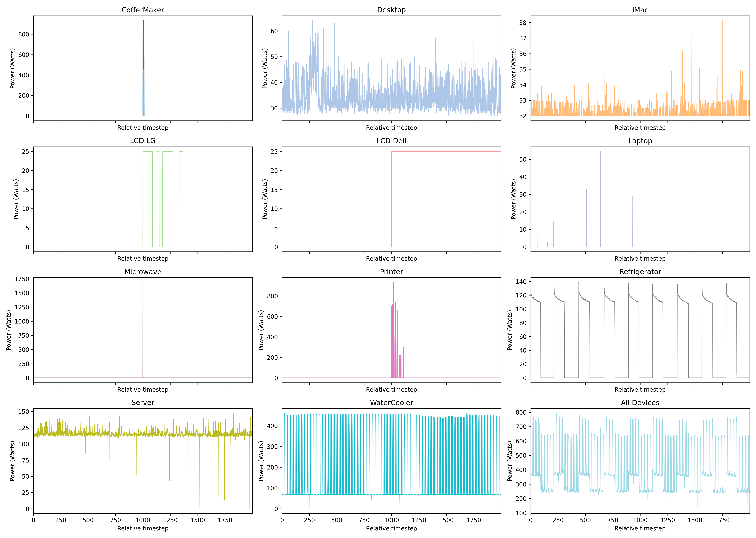Click the Microwave plot title
Screen dimensions: 756x538
(143, 272)
